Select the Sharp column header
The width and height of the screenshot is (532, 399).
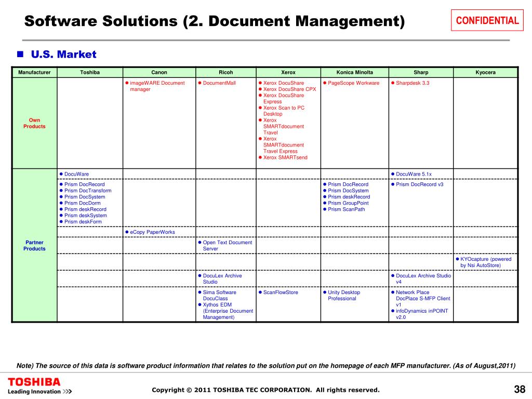point(421,72)
